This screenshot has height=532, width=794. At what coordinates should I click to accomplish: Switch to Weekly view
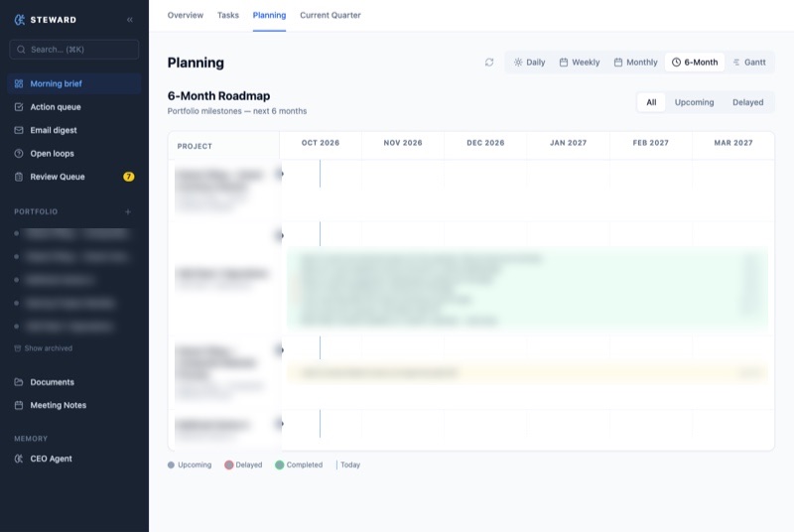(580, 63)
